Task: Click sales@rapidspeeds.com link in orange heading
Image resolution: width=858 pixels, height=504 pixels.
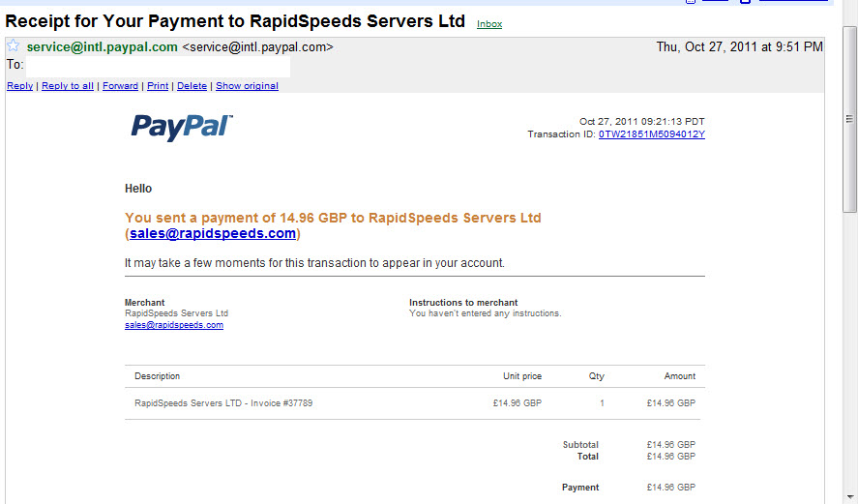Action: (x=213, y=234)
